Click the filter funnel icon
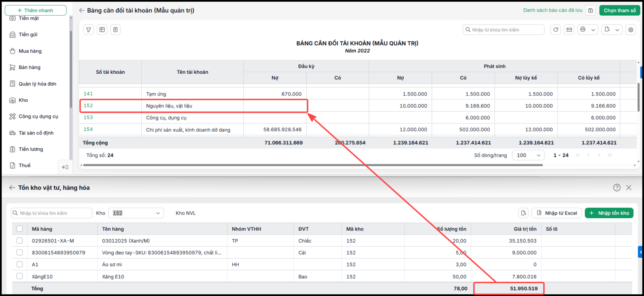The image size is (644, 296). point(89,29)
